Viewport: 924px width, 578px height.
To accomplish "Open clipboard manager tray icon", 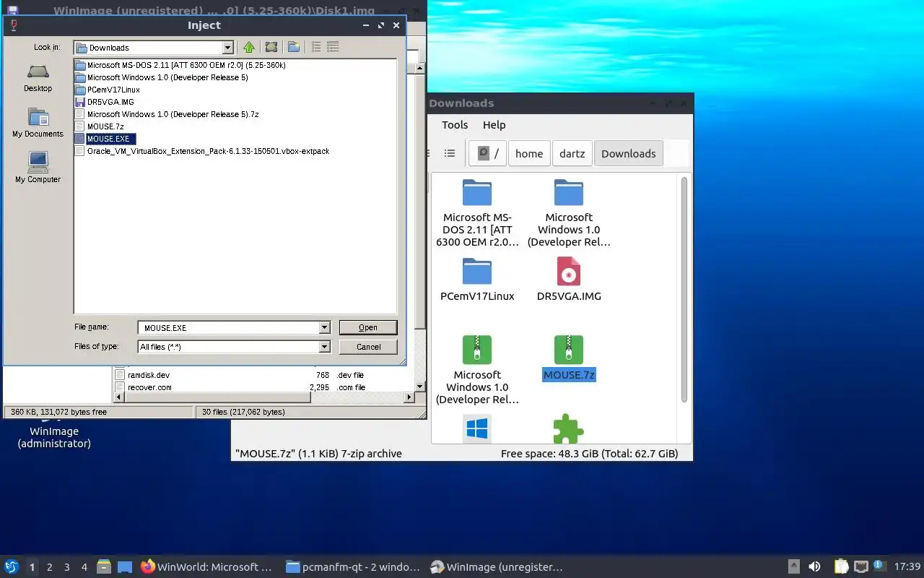I will pyautogui.click(x=841, y=567).
